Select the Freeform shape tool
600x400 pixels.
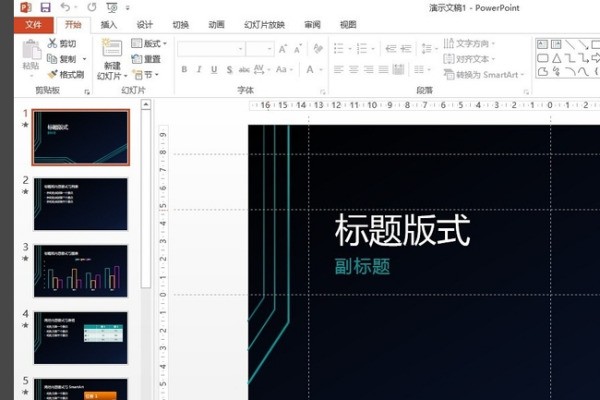pyautogui.click(x=543, y=72)
